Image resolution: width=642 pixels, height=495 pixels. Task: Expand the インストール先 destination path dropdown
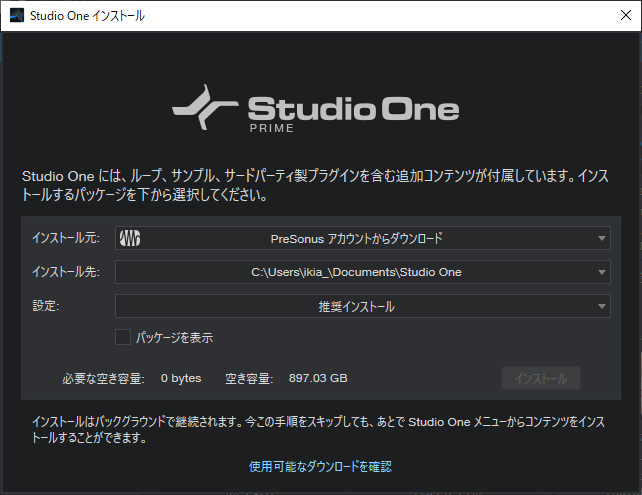(x=363, y=272)
